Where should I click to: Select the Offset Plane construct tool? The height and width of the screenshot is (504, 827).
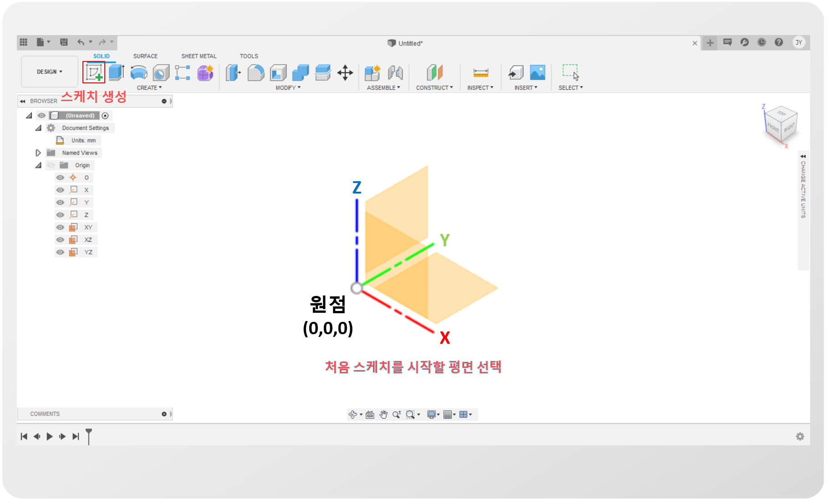tap(434, 72)
